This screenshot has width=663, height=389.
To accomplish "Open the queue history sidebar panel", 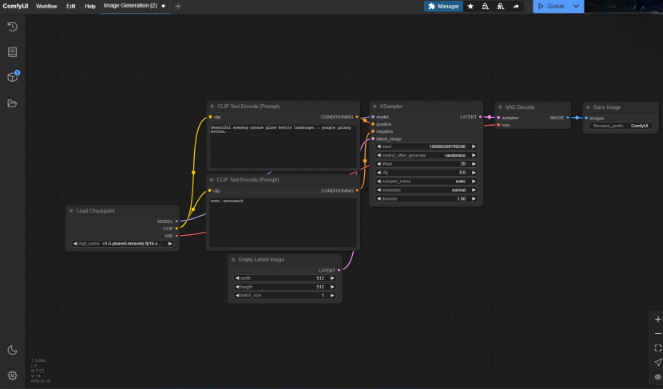I will point(12,27).
